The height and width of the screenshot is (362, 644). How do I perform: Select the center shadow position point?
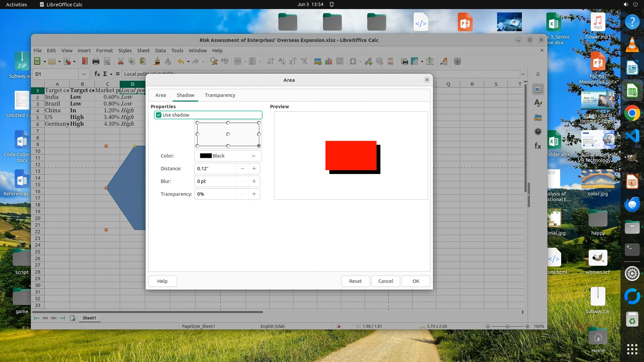[x=228, y=134]
